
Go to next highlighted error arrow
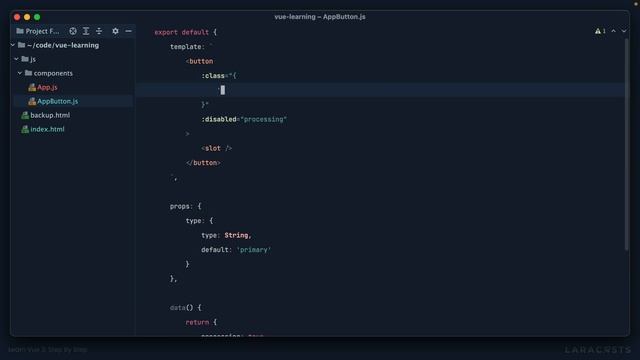coord(624,31)
